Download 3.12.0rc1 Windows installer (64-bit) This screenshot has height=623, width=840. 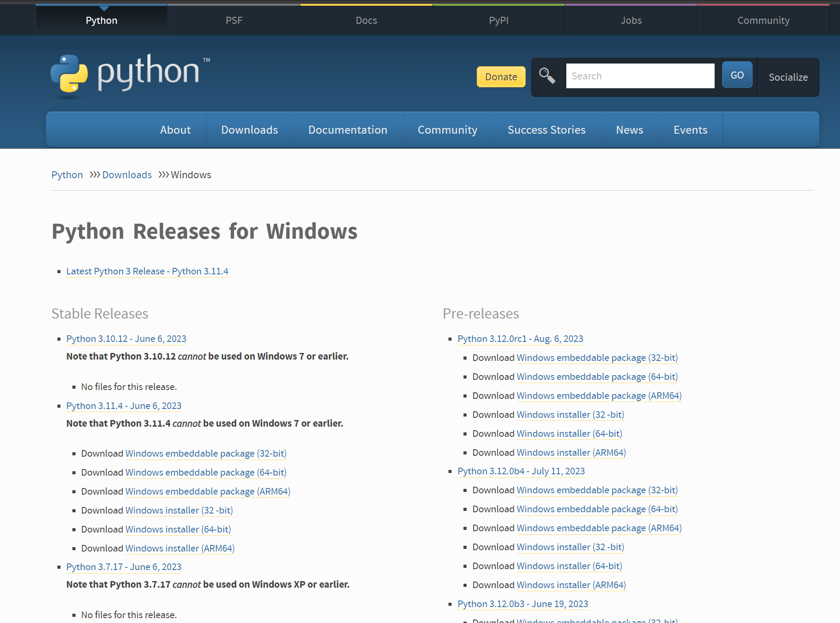coord(569,433)
